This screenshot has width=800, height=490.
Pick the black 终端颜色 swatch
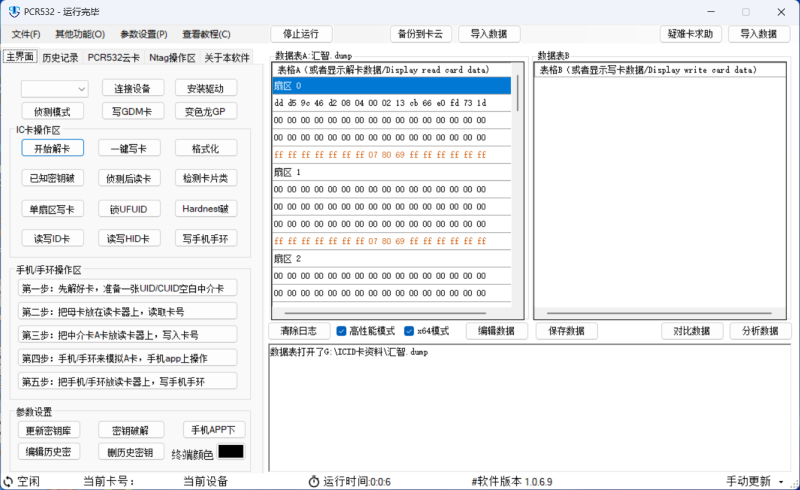tap(231, 452)
